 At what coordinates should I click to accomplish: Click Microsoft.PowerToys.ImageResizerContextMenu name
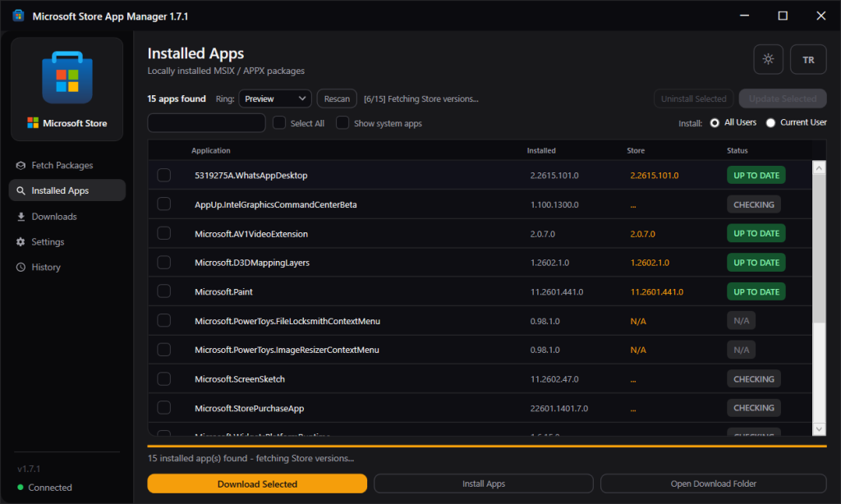(287, 350)
